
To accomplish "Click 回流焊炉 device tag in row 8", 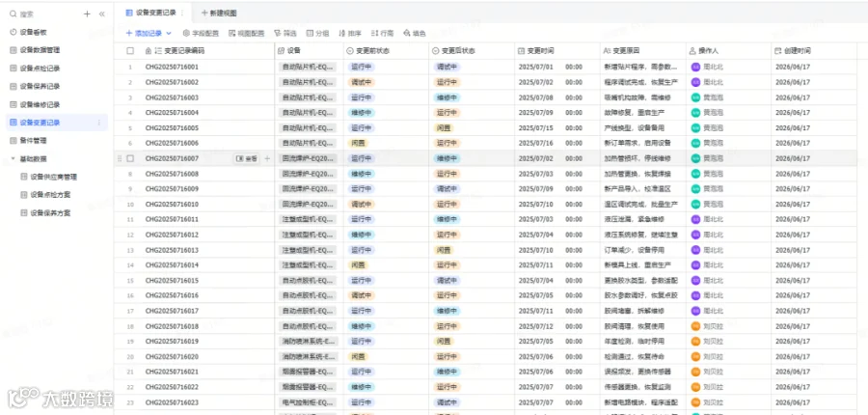I will click(308, 174).
